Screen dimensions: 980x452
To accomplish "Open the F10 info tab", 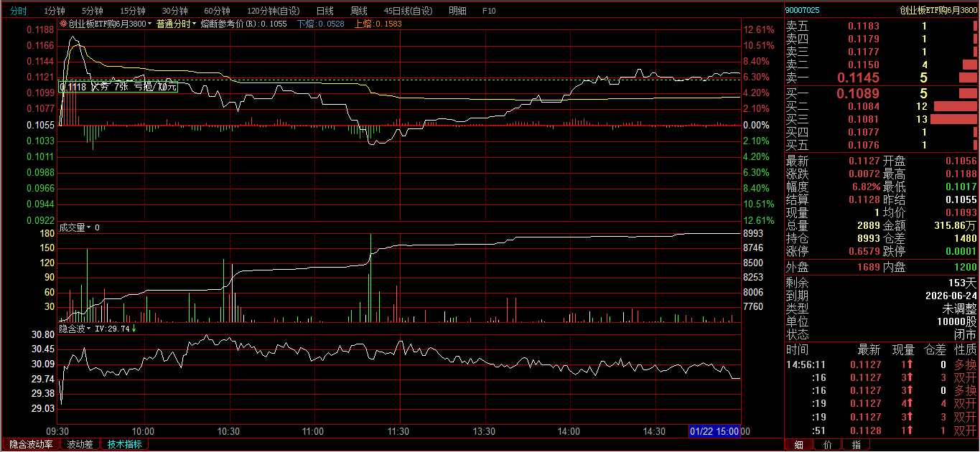I will pos(489,11).
